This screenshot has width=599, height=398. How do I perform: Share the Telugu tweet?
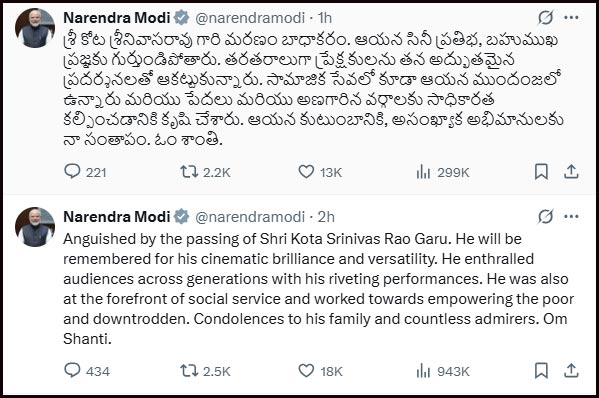click(571, 172)
